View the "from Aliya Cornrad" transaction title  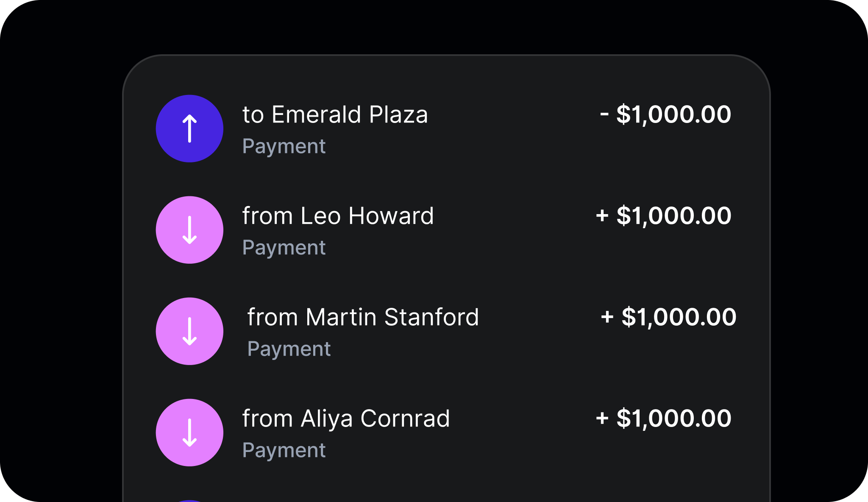tap(346, 418)
